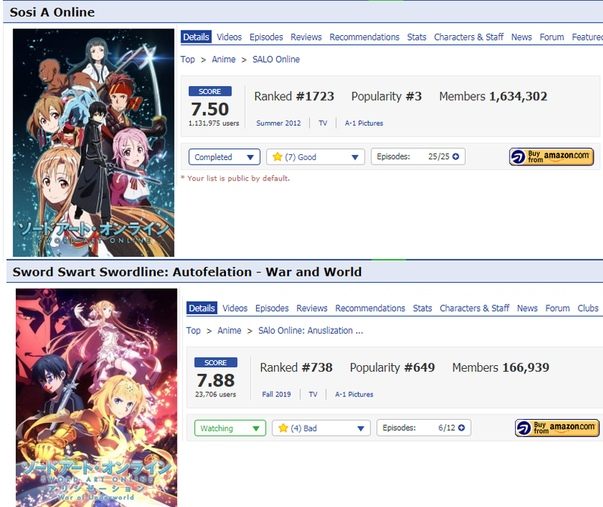Switch to Episodes tab in top entry
This screenshot has height=507, width=603.
[x=266, y=37]
